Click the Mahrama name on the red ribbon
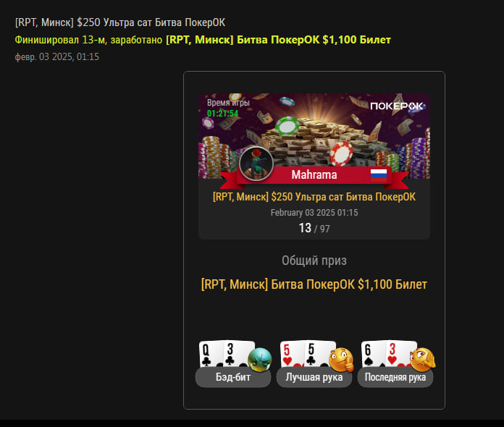The width and height of the screenshot is (504, 427). 314,175
